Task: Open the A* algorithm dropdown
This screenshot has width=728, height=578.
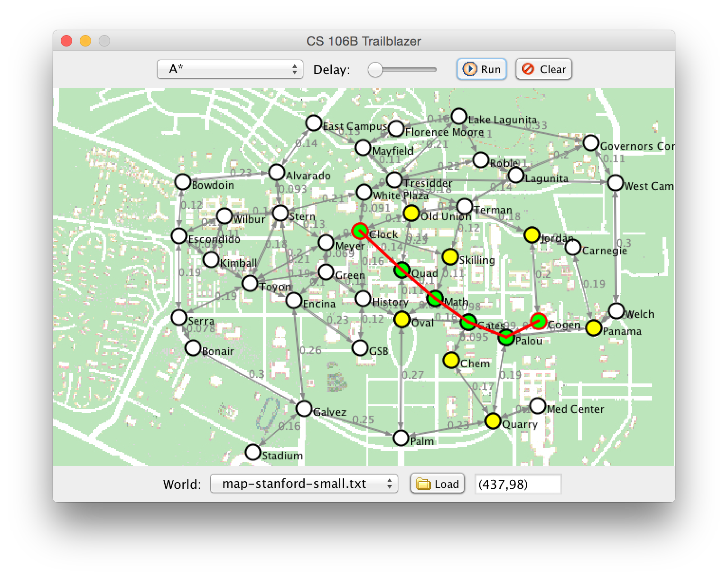Action: click(x=230, y=69)
